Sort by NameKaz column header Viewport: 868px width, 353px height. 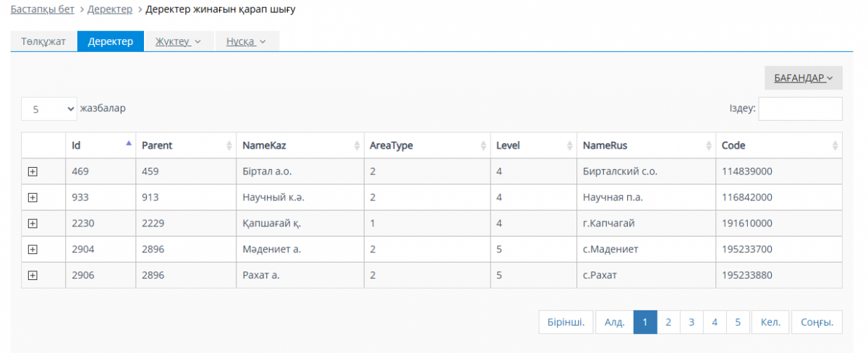(x=299, y=145)
